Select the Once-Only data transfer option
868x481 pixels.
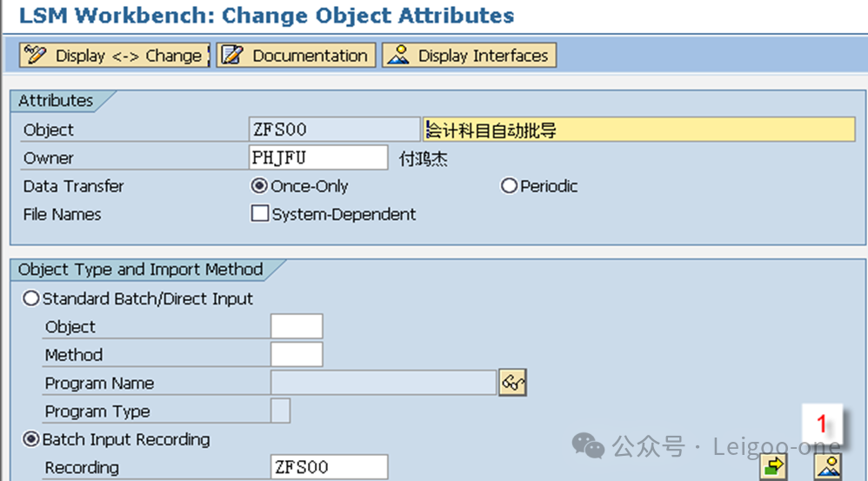[x=259, y=186]
